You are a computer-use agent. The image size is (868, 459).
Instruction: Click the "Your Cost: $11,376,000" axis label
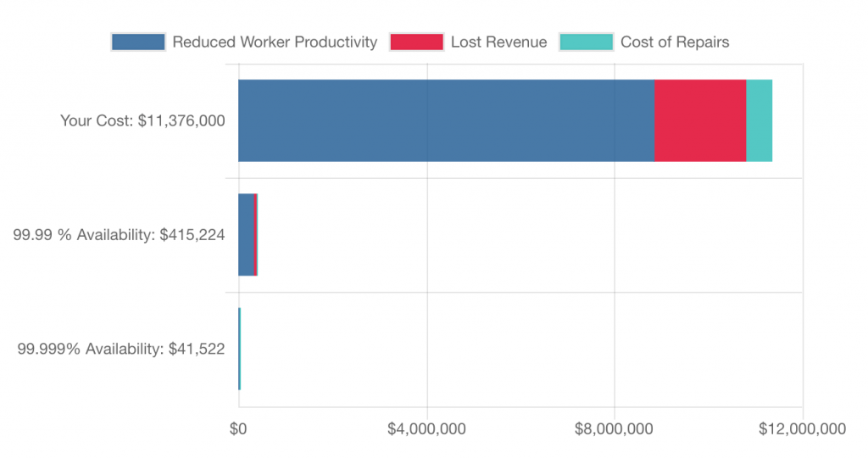click(142, 120)
